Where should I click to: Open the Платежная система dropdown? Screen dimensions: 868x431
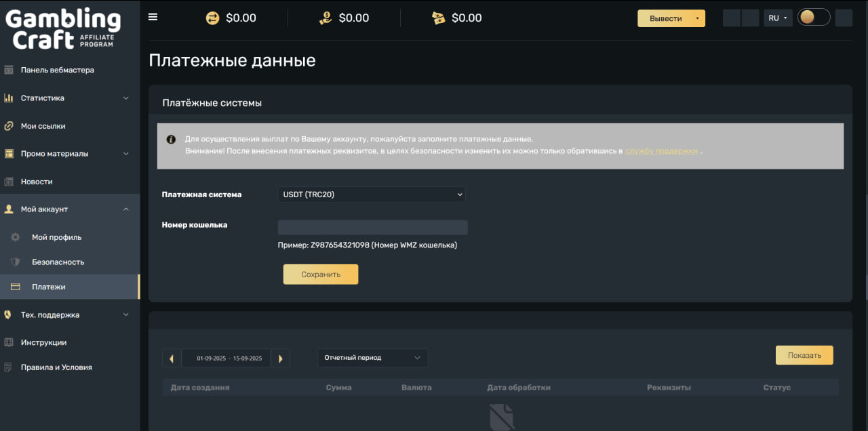[x=372, y=194]
